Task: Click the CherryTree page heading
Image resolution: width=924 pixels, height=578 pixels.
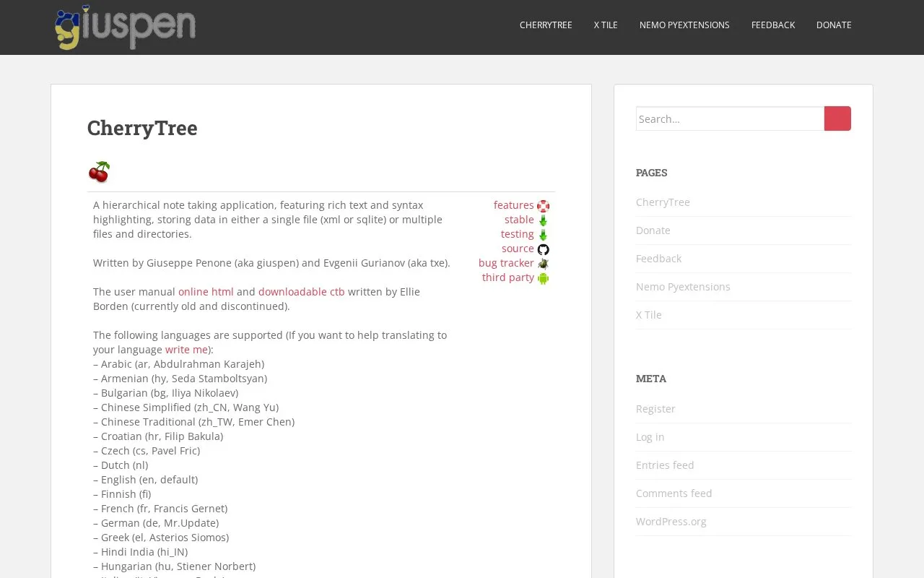Action: click(142, 128)
